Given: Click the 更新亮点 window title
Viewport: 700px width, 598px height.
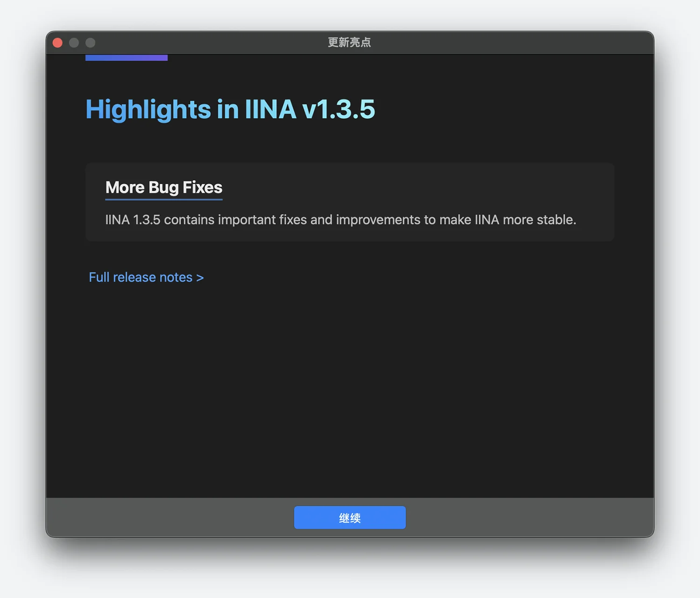Looking at the screenshot, I should (350, 42).
